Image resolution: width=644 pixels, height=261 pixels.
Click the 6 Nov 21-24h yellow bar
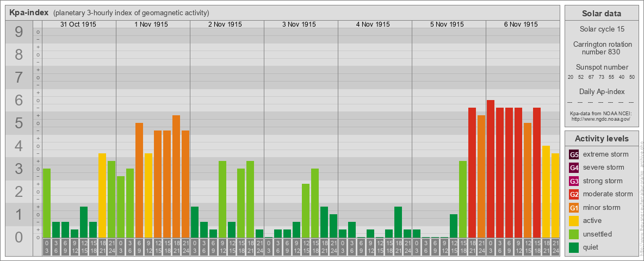[555, 195]
